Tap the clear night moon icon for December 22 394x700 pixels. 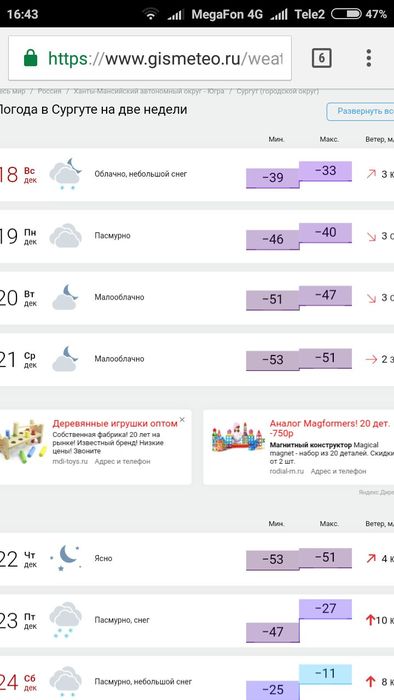pyautogui.click(x=66, y=558)
